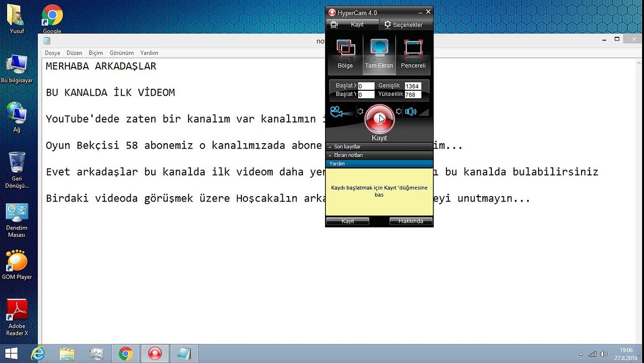
Task: Open the Bu bilgisayar desktop icon
Action: [x=17, y=69]
